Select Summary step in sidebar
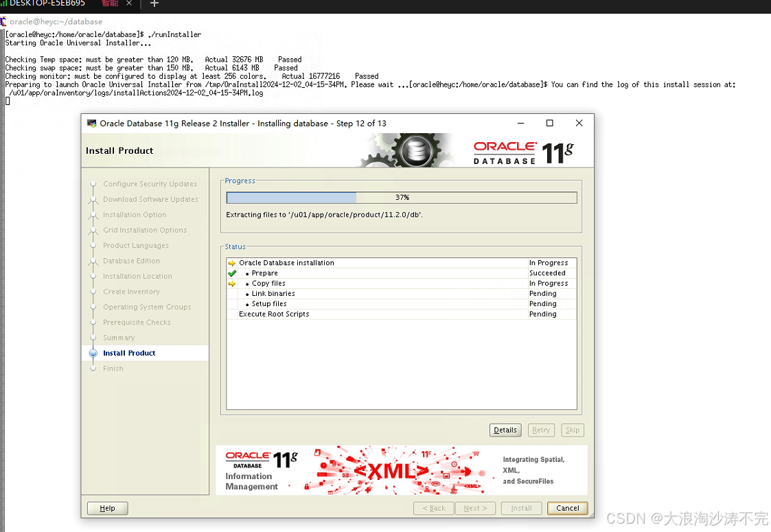This screenshot has height=532, width=771. pos(119,338)
